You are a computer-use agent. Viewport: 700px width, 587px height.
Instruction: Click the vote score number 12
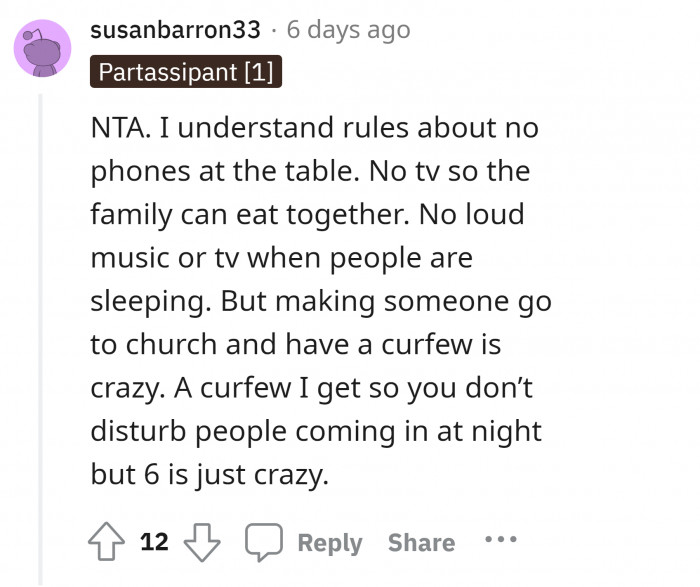pos(154,542)
